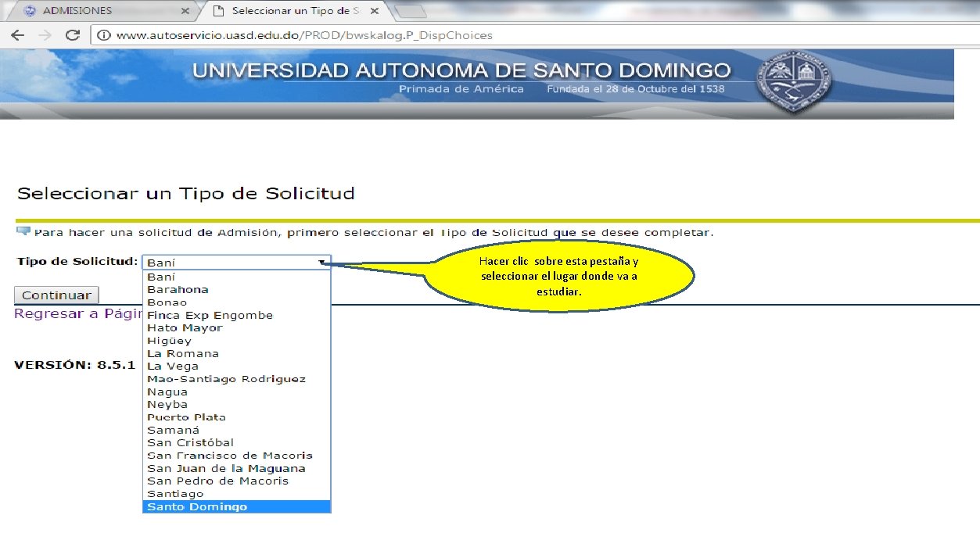The height and width of the screenshot is (540, 980).
Task: Click the Continuar button
Action: coord(56,295)
